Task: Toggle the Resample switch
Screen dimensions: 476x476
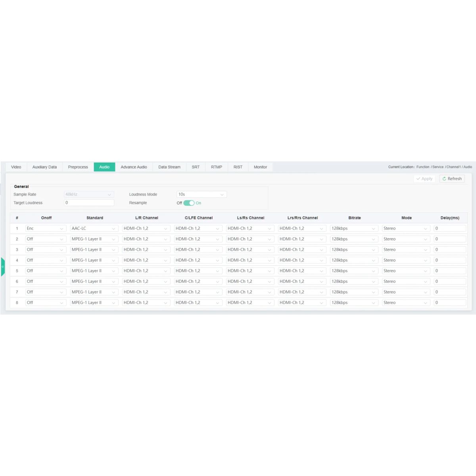Action: [x=189, y=203]
